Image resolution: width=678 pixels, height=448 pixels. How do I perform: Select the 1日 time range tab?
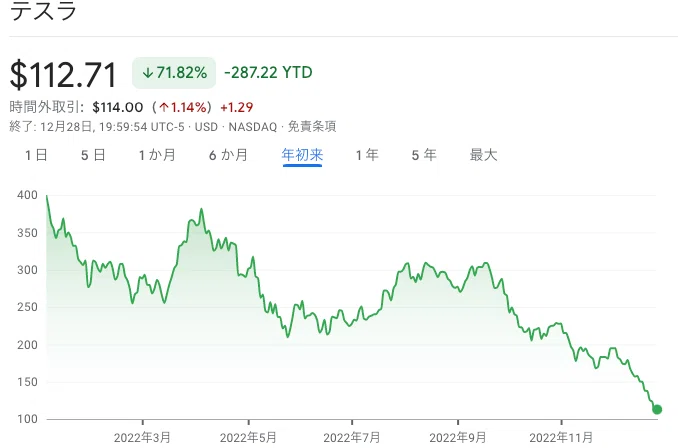coord(36,155)
